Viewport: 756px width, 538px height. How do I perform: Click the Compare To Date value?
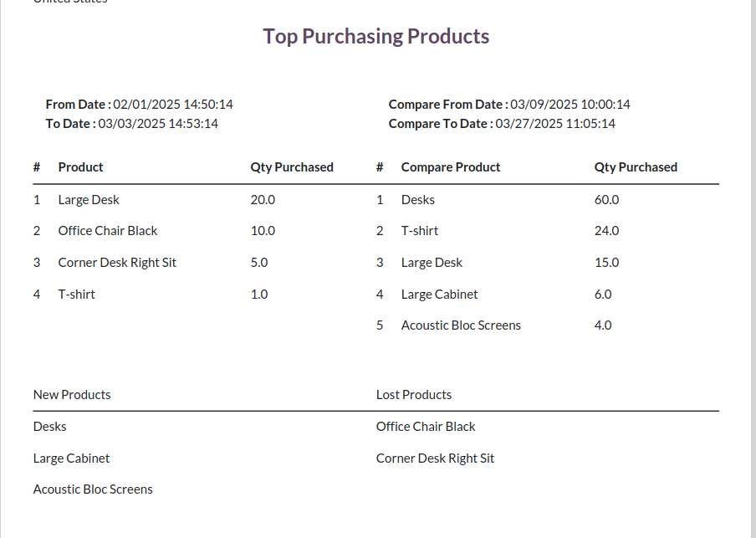555,124
